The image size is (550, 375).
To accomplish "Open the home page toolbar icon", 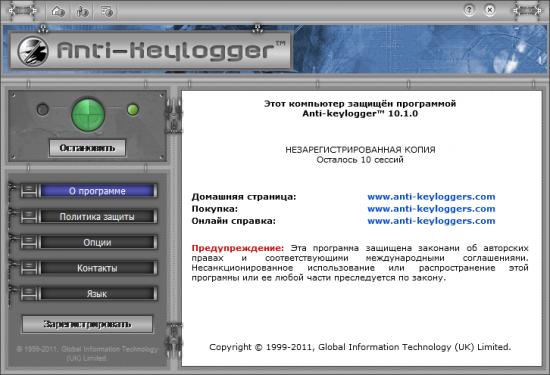I will (x=58, y=11).
